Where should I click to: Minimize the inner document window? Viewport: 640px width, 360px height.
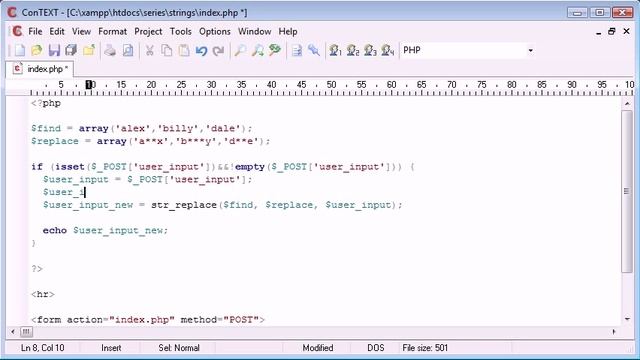tap(598, 32)
